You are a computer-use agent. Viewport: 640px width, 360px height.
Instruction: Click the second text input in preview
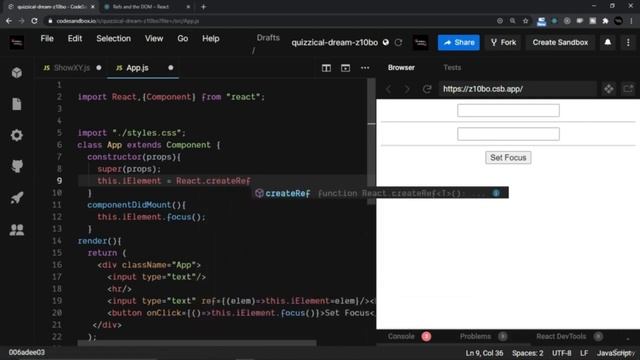coord(508,134)
